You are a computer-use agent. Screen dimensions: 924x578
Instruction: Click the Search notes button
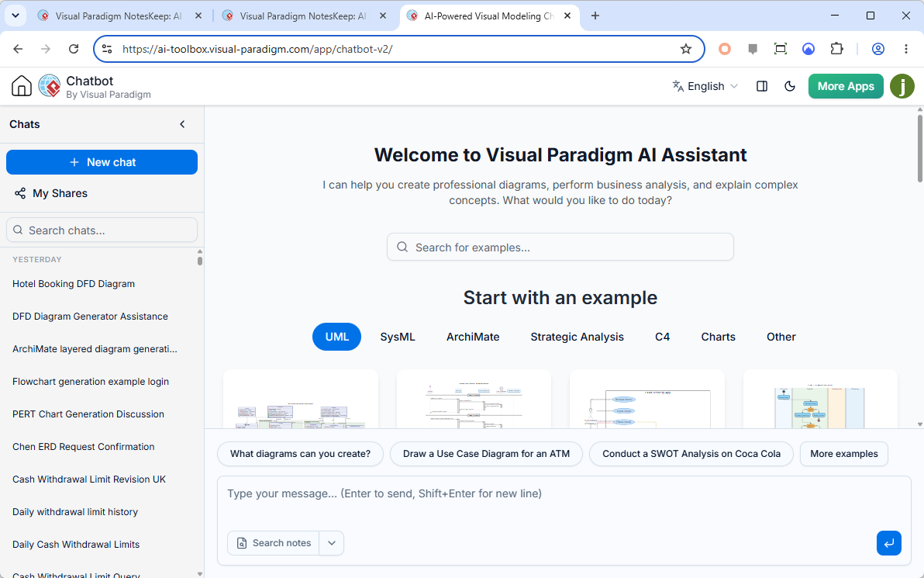(x=274, y=543)
